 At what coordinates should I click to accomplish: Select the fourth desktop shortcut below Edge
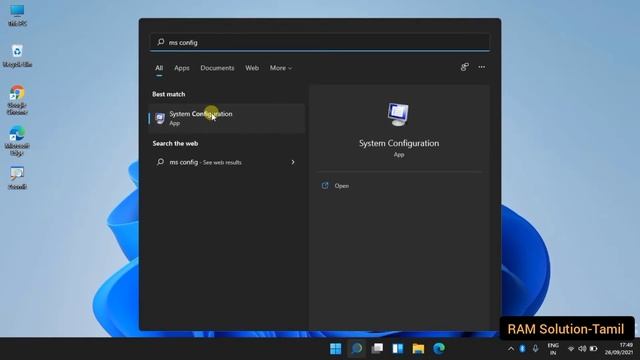click(17, 178)
